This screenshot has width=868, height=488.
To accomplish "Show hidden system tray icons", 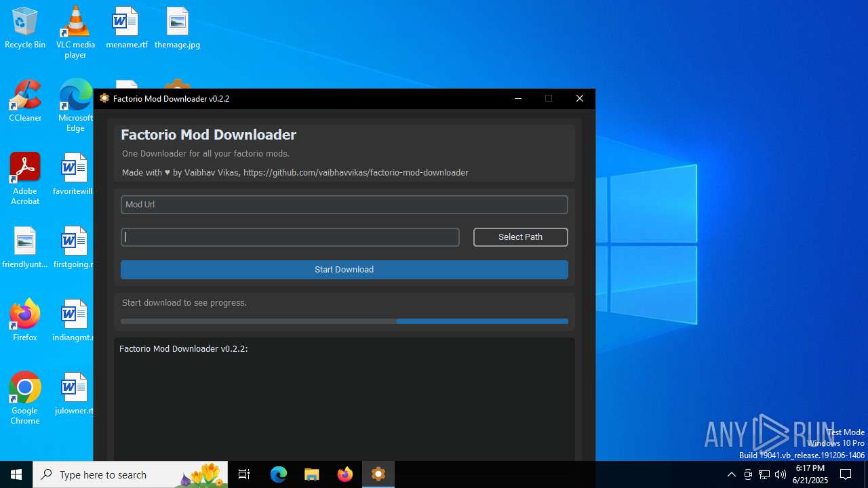I will click(x=731, y=474).
